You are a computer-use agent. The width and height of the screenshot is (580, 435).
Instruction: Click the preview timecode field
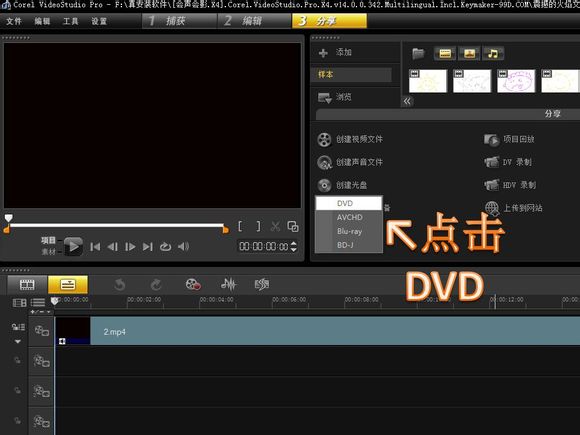[x=264, y=246]
